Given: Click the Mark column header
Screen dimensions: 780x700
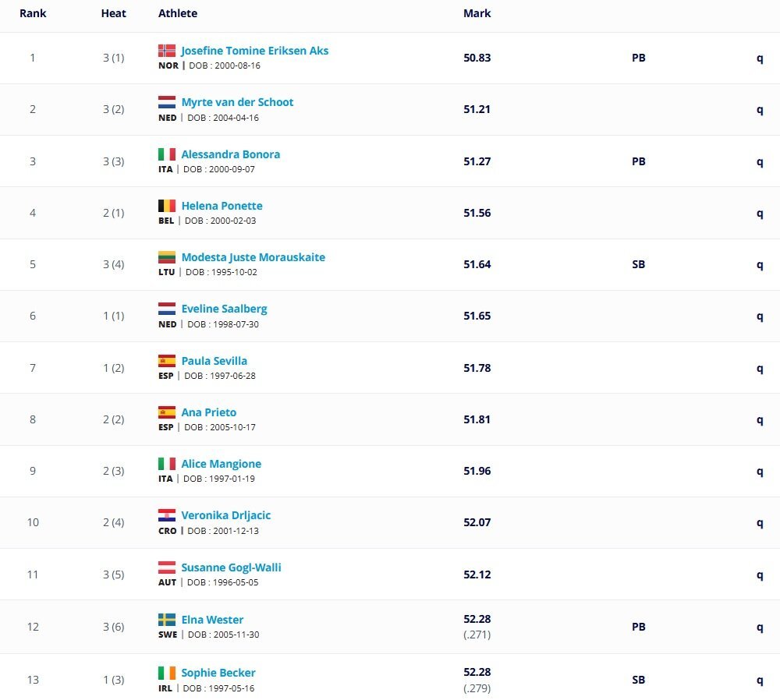Looking at the screenshot, I should [x=477, y=13].
